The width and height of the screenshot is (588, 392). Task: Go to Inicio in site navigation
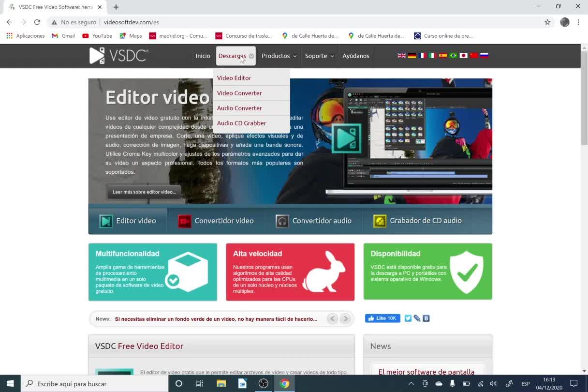(x=203, y=56)
